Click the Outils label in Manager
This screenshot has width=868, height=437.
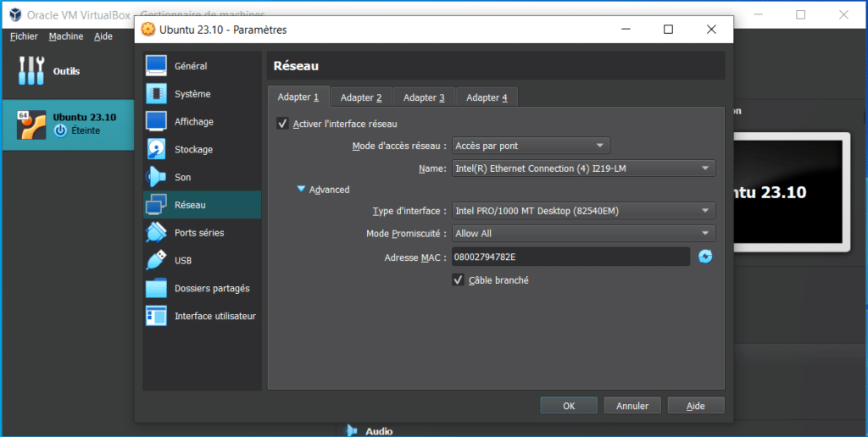(66, 71)
